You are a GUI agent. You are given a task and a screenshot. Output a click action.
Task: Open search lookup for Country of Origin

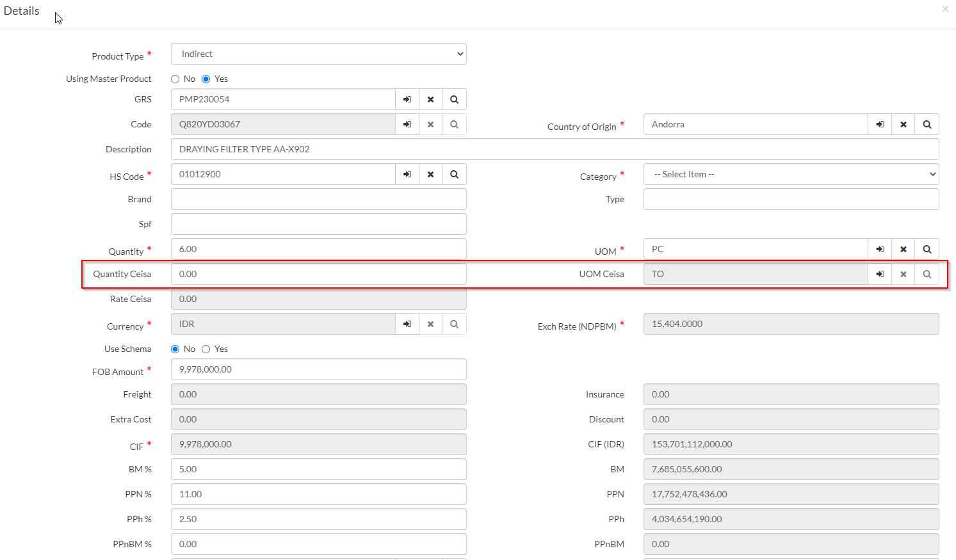pyautogui.click(x=927, y=124)
